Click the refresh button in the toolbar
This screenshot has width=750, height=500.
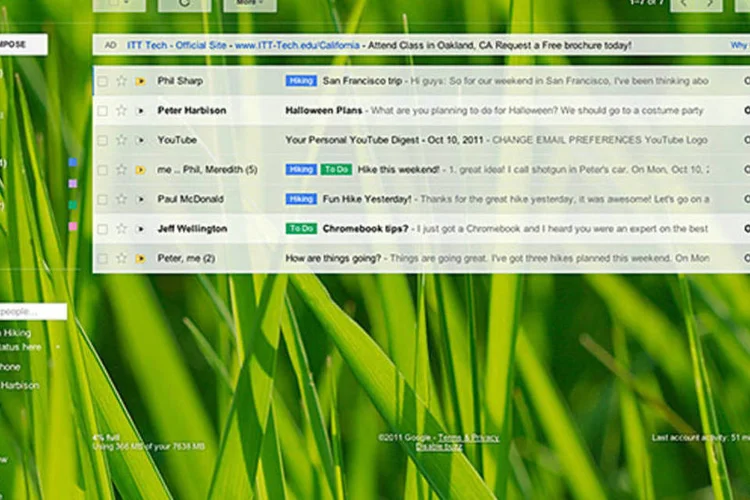coord(185,4)
